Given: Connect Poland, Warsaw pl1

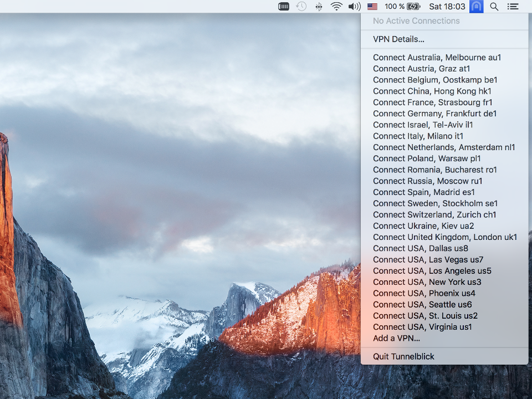Looking at the screenshot, I should 444,158.
